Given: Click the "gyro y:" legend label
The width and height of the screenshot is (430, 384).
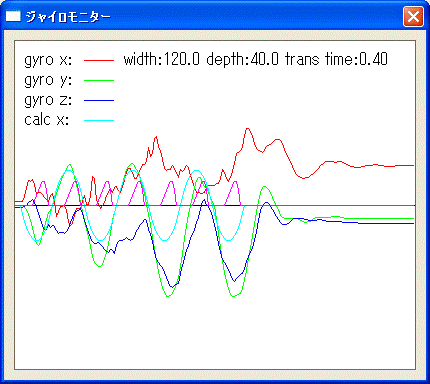Looking at the screenshot, I should coord(48,80).
